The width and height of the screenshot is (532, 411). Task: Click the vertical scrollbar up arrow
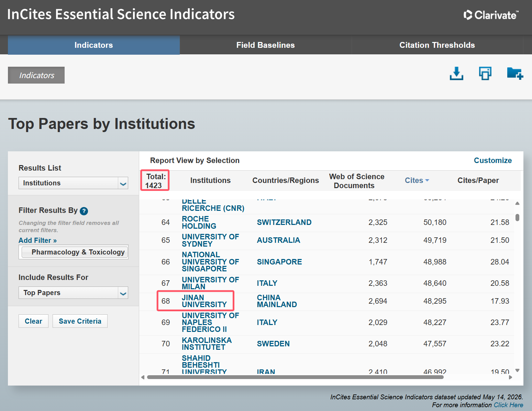(518, 203)
